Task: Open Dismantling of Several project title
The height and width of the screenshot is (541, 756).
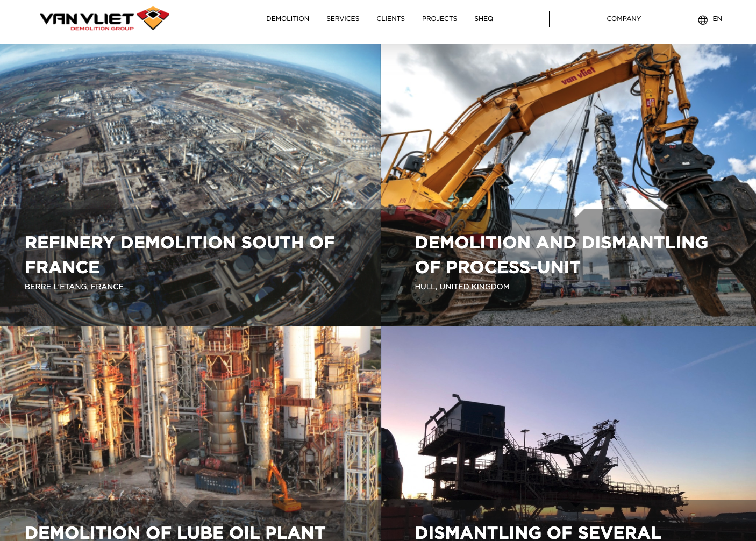Action: [538, 532]
